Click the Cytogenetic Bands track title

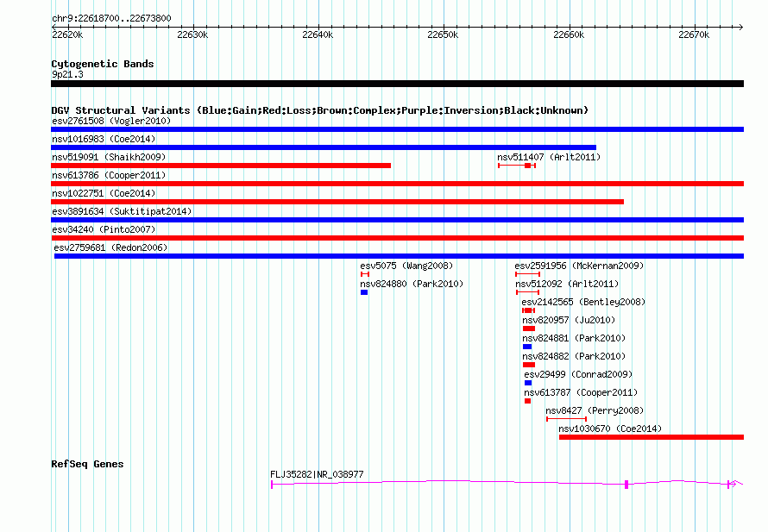103,64
